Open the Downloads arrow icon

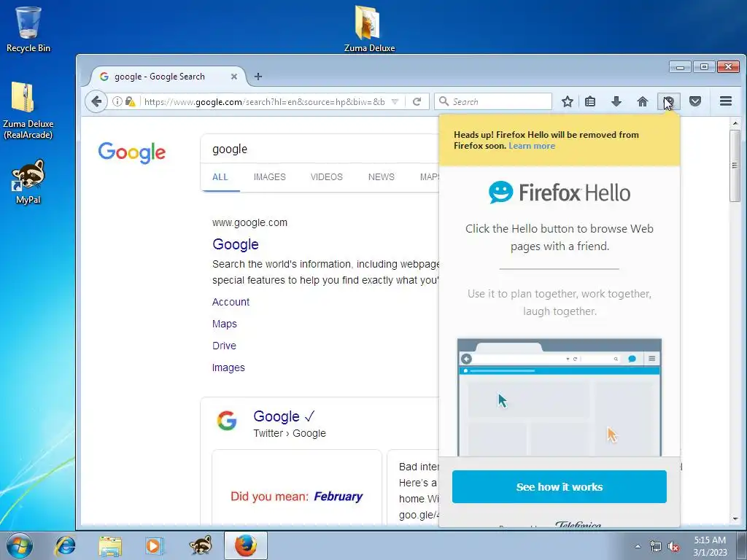click(x=616, y=101)
